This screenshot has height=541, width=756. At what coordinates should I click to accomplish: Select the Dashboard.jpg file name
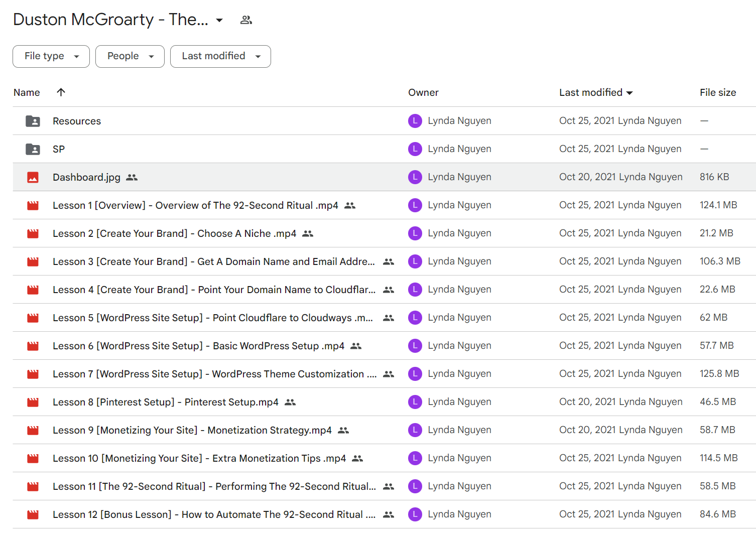(86, 177)
